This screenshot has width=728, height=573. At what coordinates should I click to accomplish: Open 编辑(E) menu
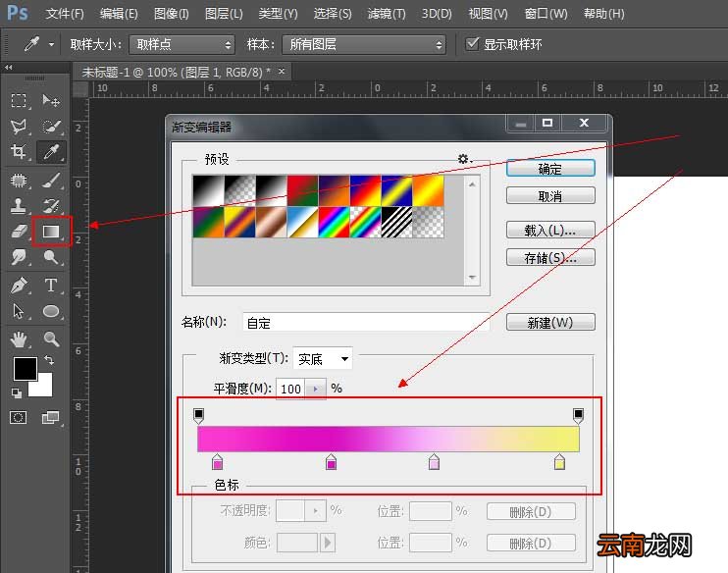(x=119, y=14)
